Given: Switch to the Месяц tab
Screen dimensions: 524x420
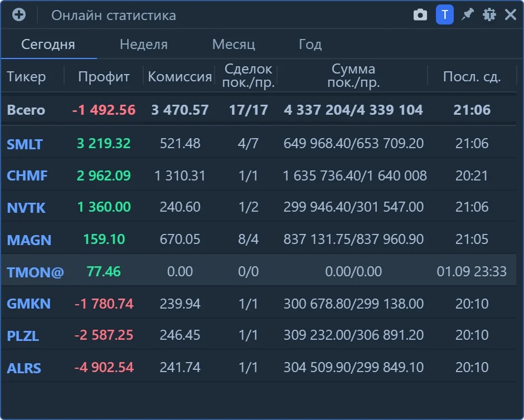Looking at the screenshot, I should point(234,45).
